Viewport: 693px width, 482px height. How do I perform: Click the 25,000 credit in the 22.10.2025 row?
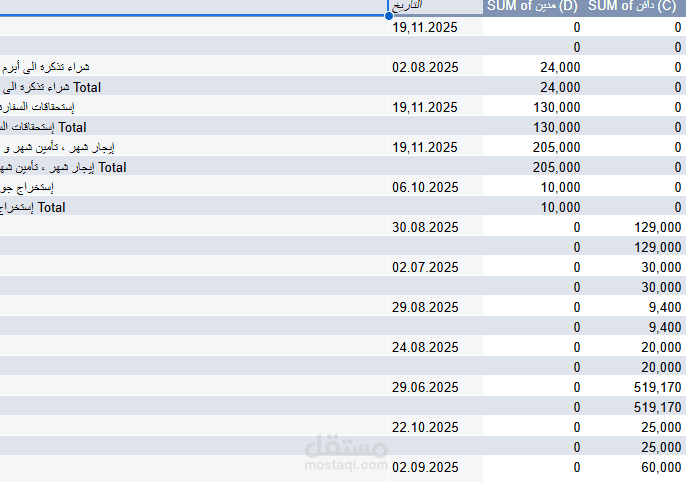661,428
